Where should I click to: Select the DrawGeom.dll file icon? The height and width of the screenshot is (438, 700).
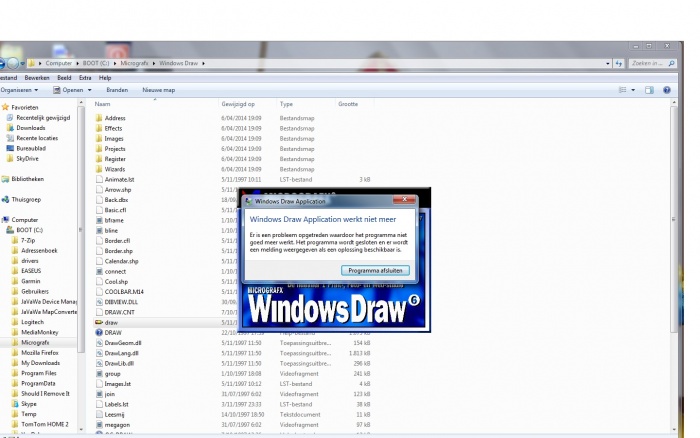(x=99, y=343)
